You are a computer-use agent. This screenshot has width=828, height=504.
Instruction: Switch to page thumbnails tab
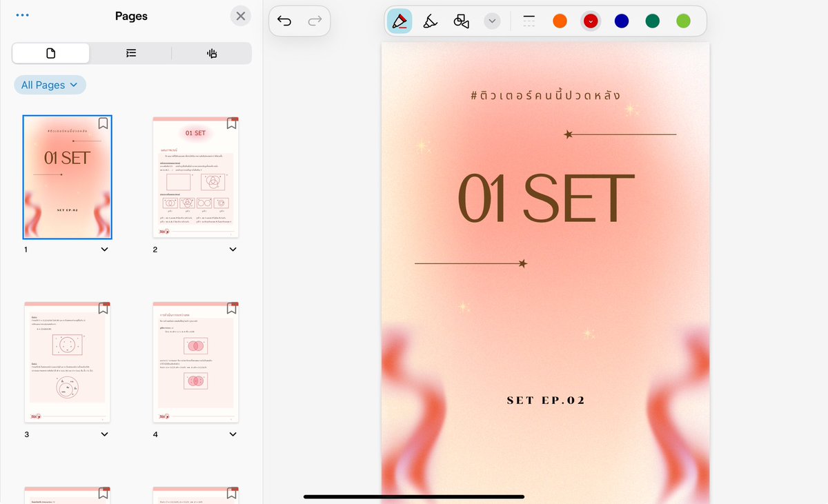tap(50, 53)
